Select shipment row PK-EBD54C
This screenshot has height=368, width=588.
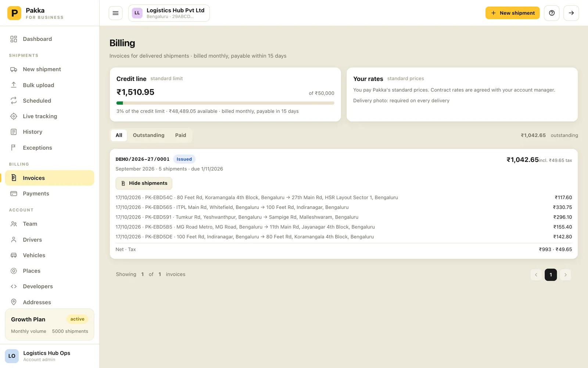tap(344, 198)
